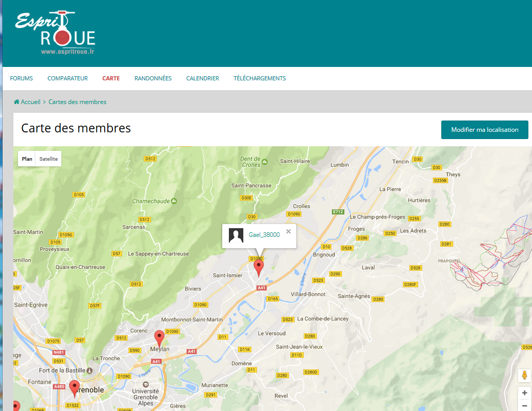Select Street View pegman icon
The image size is (532, 411).
(x=524, y=375)
